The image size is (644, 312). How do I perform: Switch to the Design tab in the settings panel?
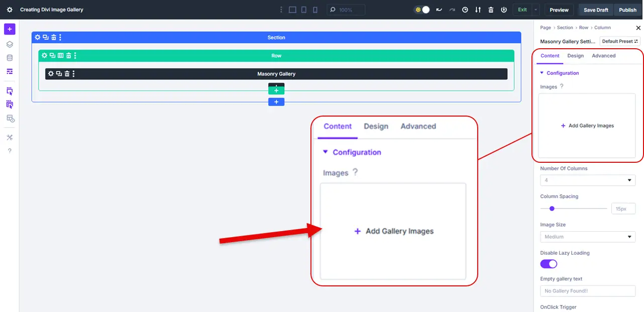pos(576,56)
